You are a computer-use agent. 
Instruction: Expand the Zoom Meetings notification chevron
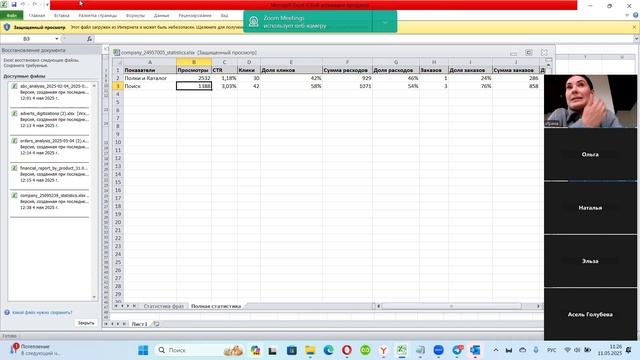pos(384,22)
